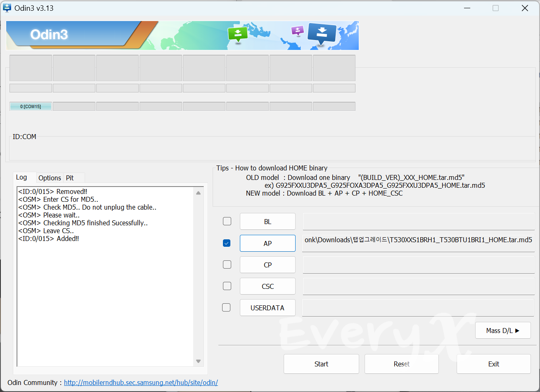The width and height of the screenshot is (540, 392).
Task: Click the CSC file button
Action: pos(268,286)
